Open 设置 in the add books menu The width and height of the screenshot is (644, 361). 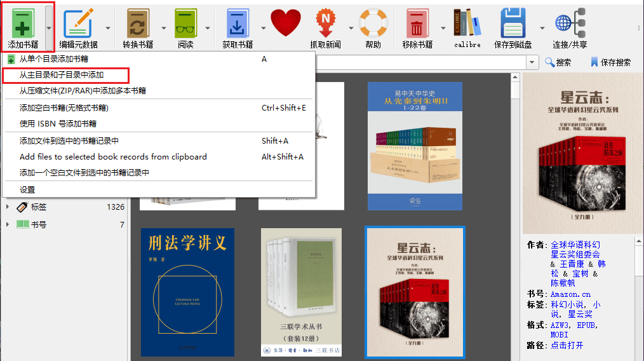pos(158,189)
